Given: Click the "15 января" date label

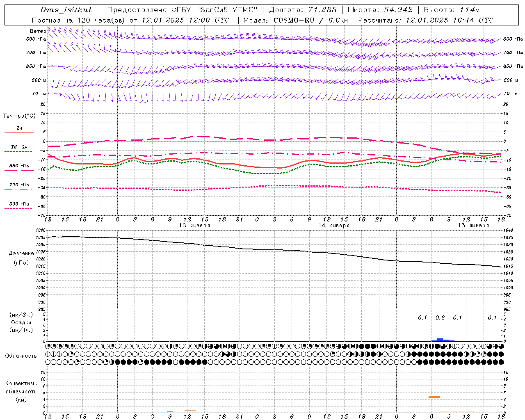Looking at the screenshot, I should pos(473,226).
